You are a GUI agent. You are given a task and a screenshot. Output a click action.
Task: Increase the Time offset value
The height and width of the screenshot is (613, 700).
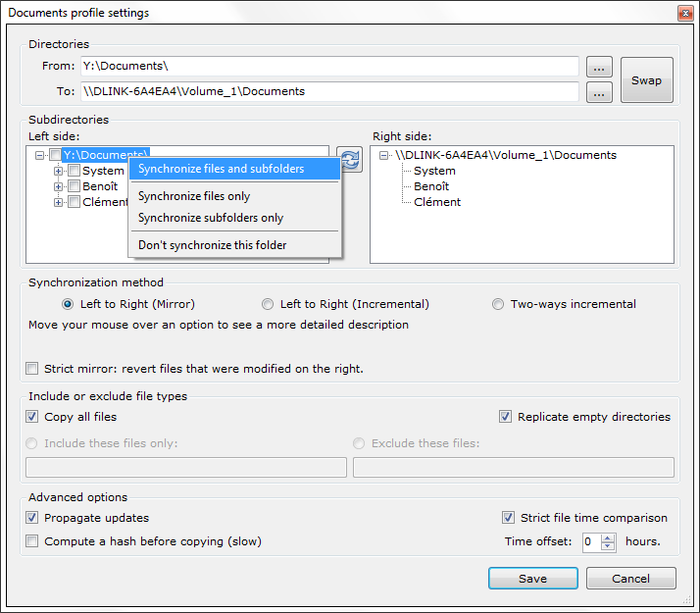click(608, 537)
